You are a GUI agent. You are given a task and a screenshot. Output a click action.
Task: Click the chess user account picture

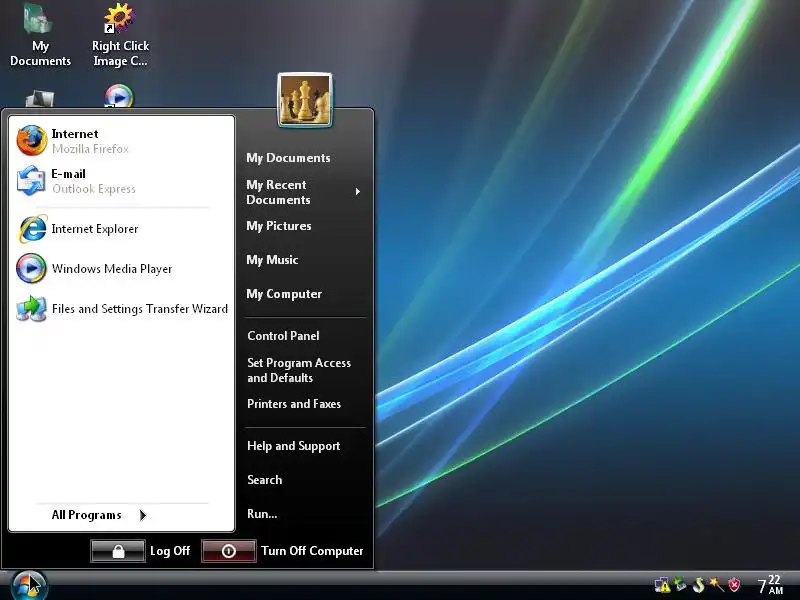[x=305, y=100]
